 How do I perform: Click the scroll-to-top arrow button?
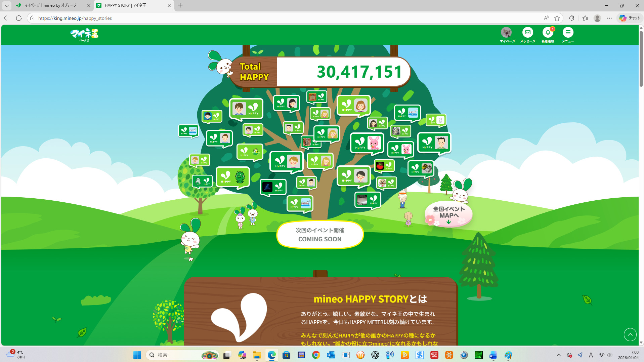click(x=630, y=334)
